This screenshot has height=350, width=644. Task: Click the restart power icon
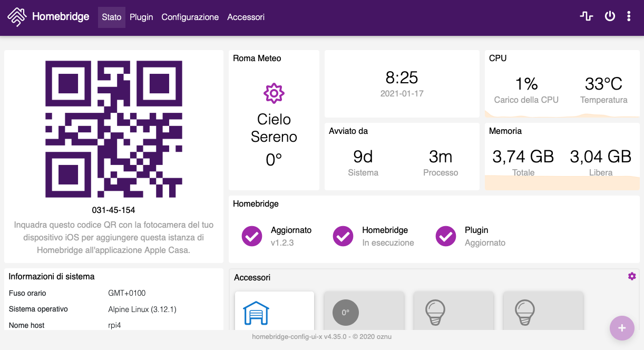click(610, 16)
